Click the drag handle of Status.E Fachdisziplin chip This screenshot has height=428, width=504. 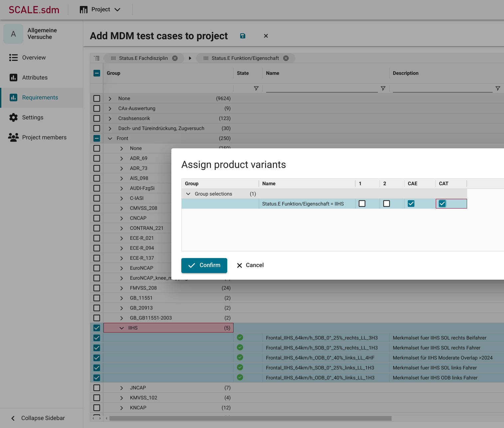113,58
